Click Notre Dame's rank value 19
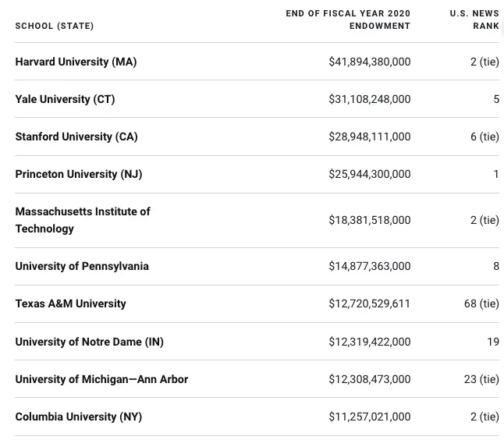504x440 pixels. 492,342
